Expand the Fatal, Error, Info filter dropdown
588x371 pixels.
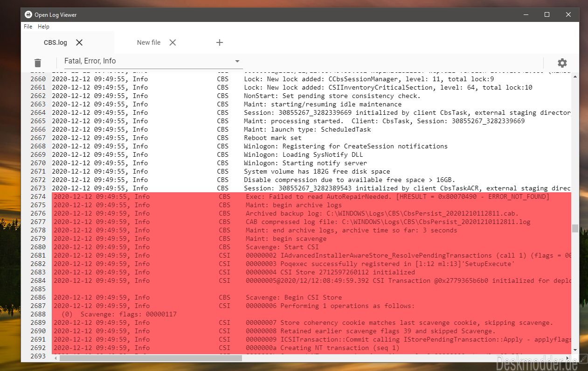tap(153, 61)
